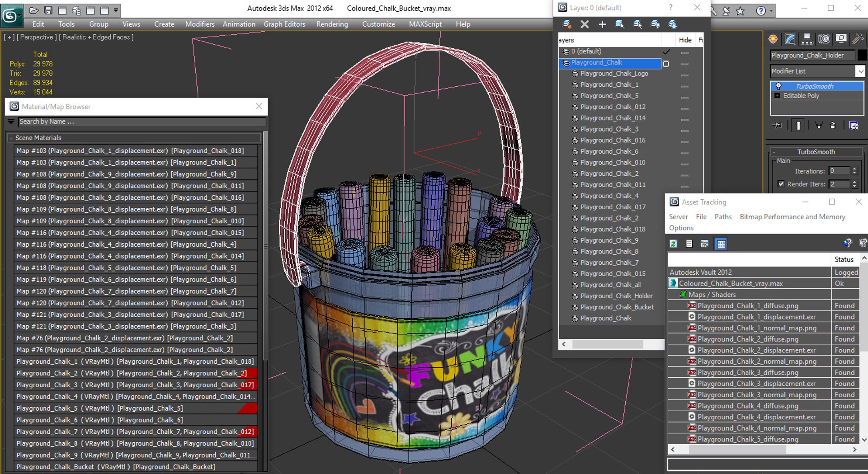Click the favorites star icon in title bar
The image size is (868, 474).
tap(740, 11)
